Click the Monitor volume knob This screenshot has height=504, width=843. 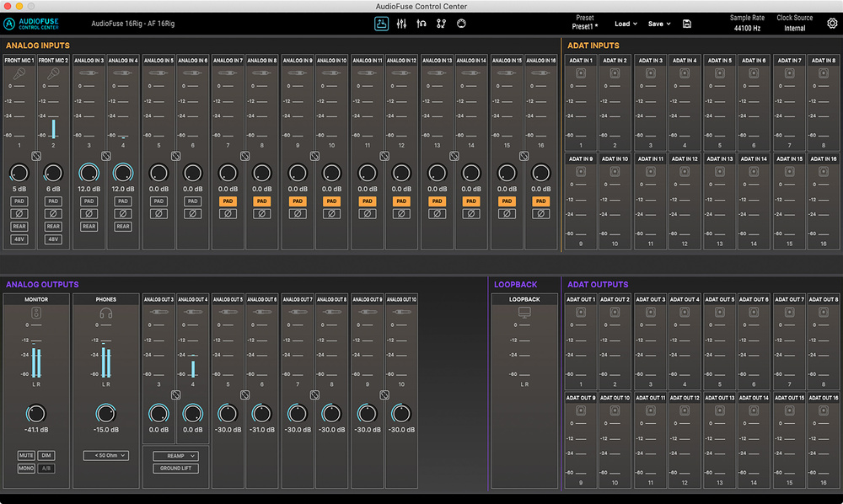point(36,413)
